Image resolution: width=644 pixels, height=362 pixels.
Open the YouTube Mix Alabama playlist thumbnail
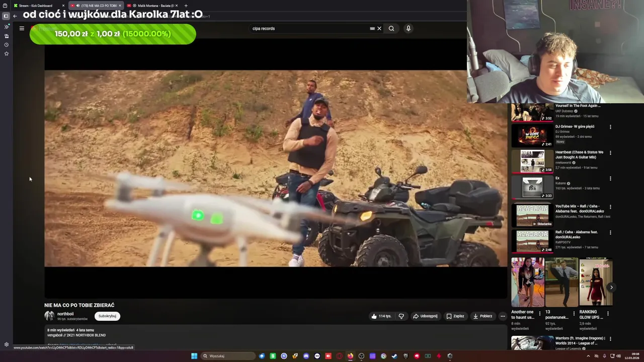[532, 215]
